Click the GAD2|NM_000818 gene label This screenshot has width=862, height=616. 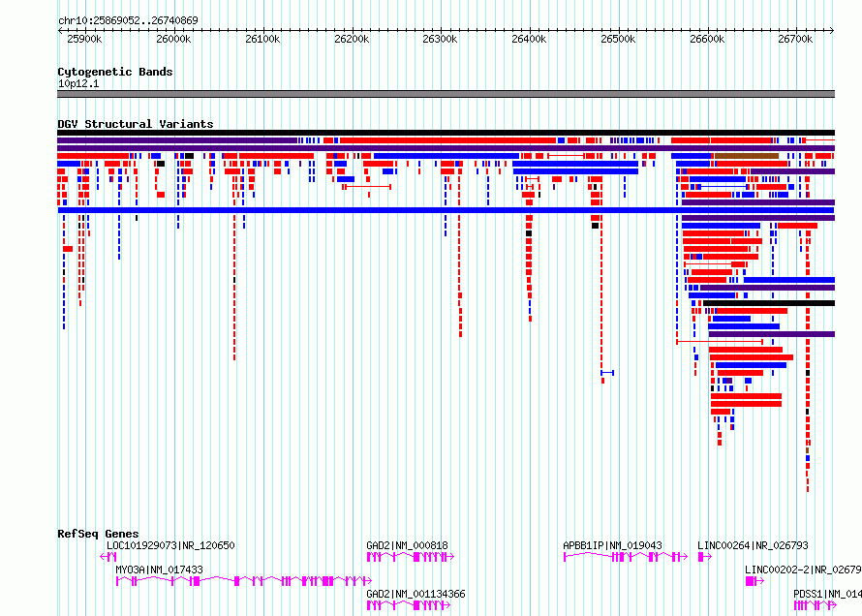pyautogui.click(x=408, y=545)
